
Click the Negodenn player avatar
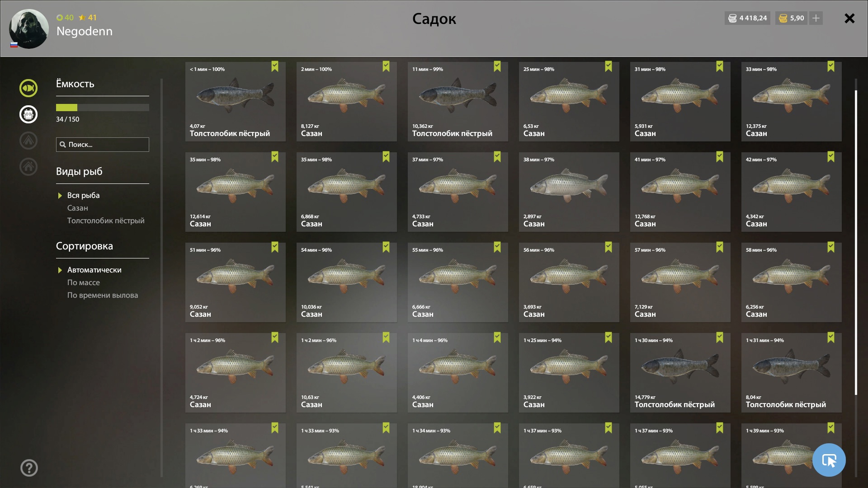[x=29, y=29]
